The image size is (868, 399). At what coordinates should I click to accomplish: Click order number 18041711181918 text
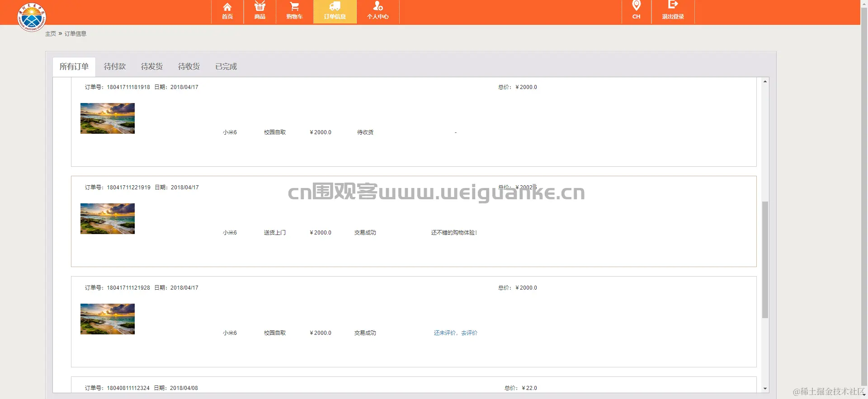pos(128,87)
